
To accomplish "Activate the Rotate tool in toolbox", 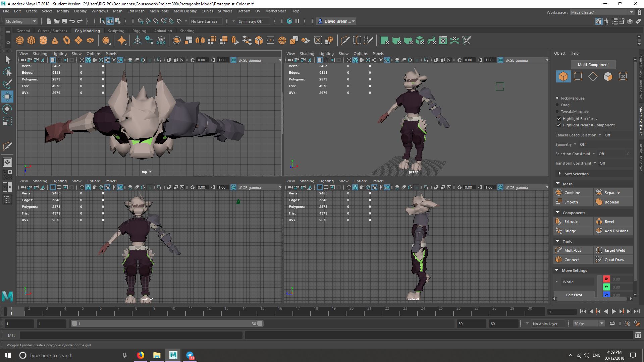I will coord(7,109).
